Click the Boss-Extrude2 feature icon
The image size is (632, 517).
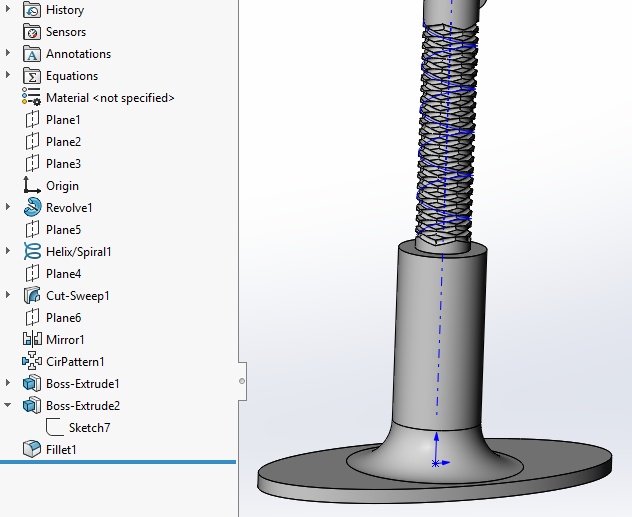(32, 405)
